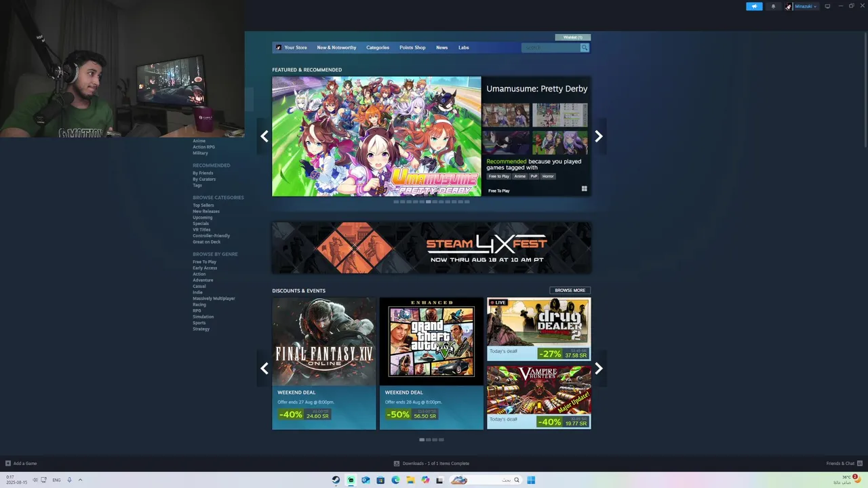Open the Controller-Friendly category link
868x488 pixels.
[211, 236]
